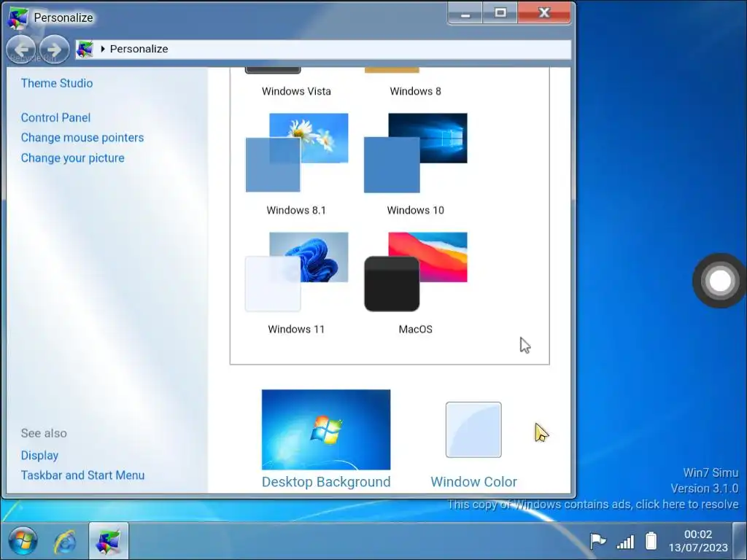
Task: Open Taskbar and Start Menu link
Action: point(83,475)
